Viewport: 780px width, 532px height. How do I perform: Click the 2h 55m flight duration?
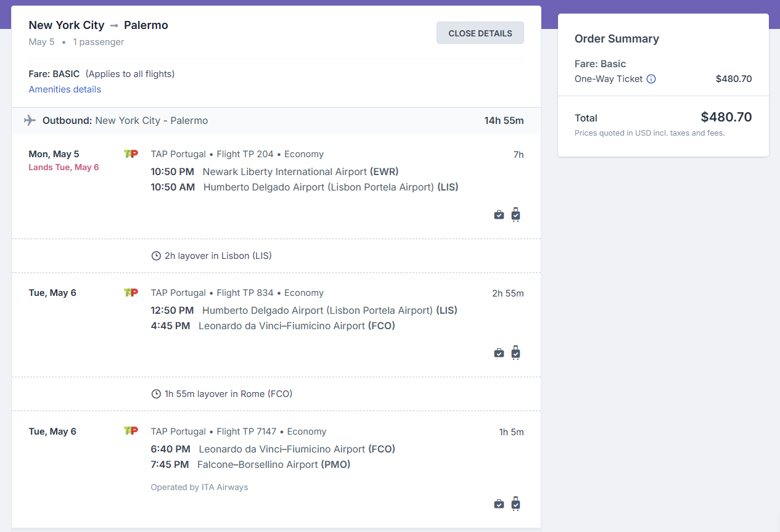coord(508,293)
